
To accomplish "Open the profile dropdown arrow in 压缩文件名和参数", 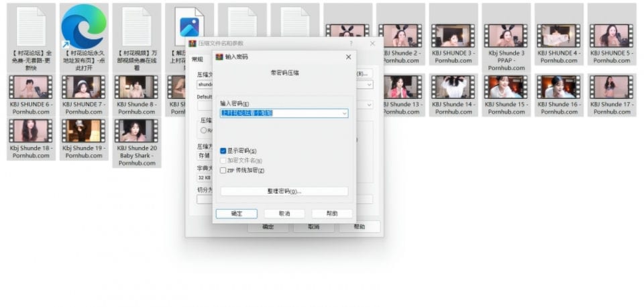I will point(369,105).
